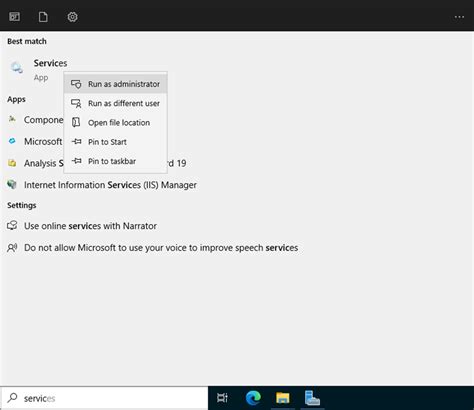Select the Settings gear filter icon
This screenshot has height=410, width=474.
click(x=72, y=17)
